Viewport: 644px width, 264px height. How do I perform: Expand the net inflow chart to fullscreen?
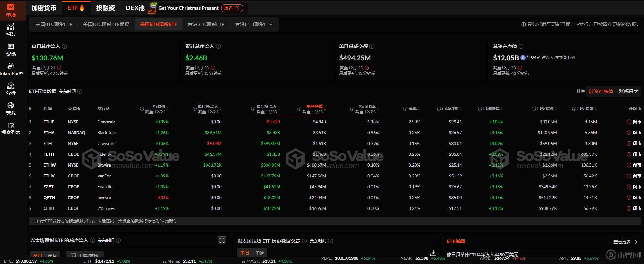tap(222, 240)
